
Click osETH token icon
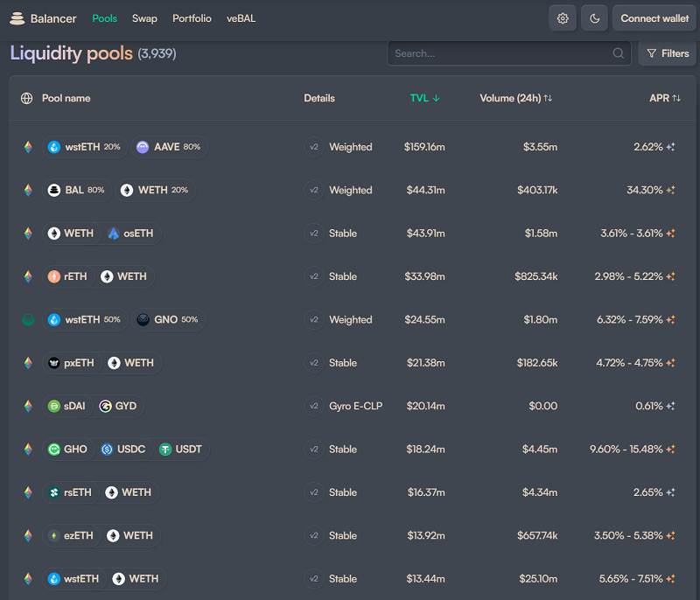114,234
